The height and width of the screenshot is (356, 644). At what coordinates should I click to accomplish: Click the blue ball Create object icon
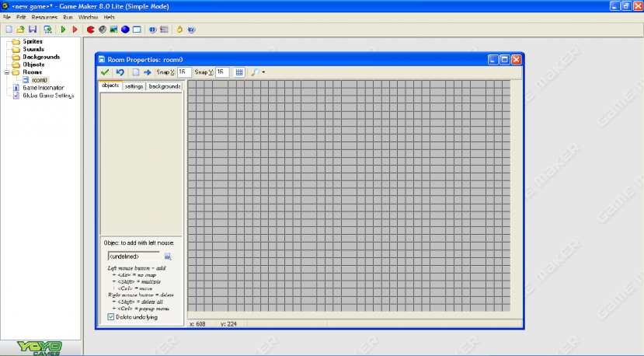click(x=124, y=30)
